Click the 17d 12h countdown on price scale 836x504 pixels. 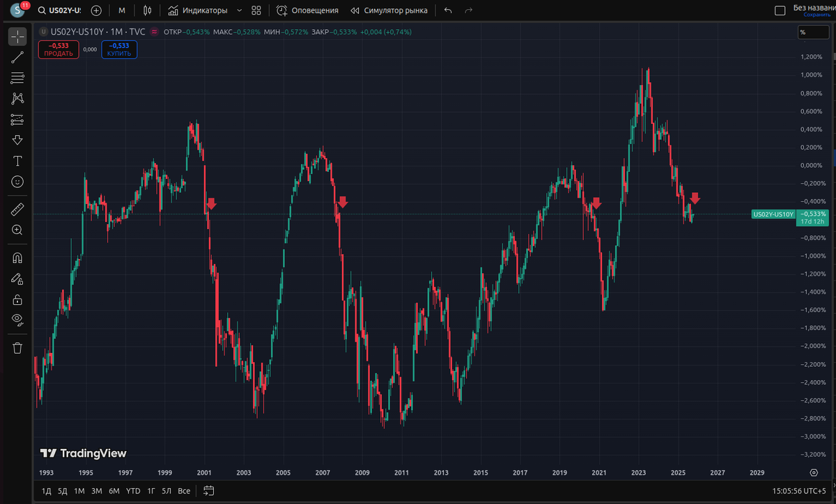811,221
